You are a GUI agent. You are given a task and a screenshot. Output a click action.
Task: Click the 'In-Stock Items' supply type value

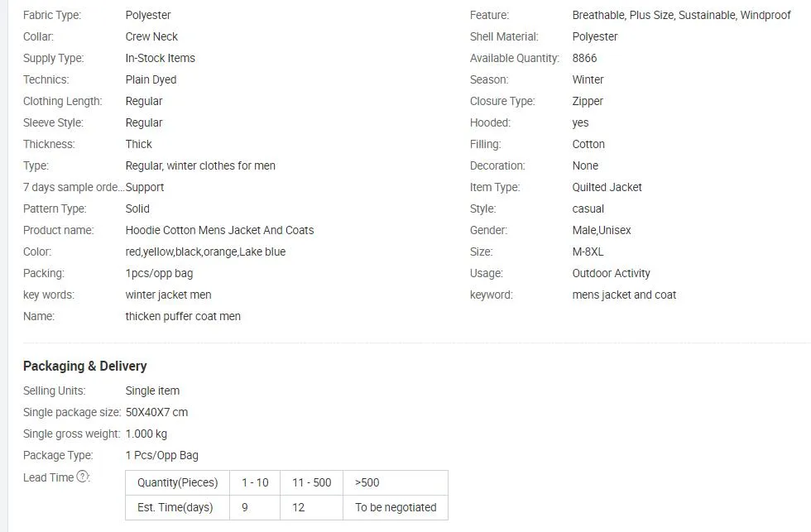point(160,58)
